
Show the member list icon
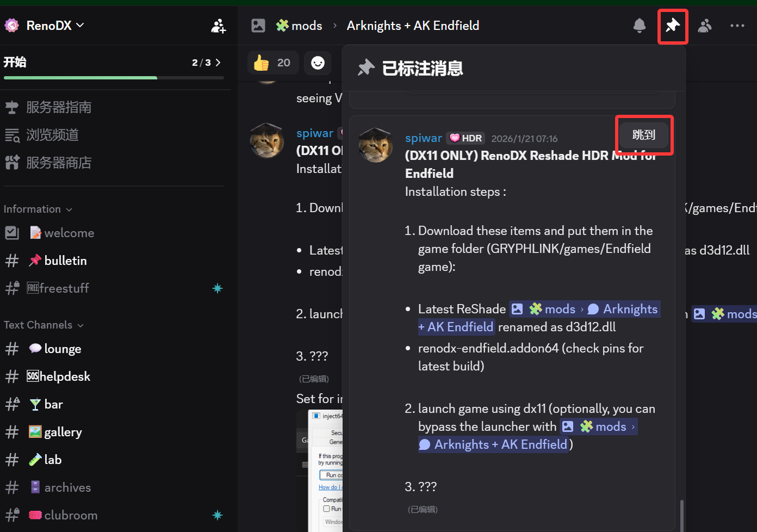pyautogui.click(x=705, y=26)
